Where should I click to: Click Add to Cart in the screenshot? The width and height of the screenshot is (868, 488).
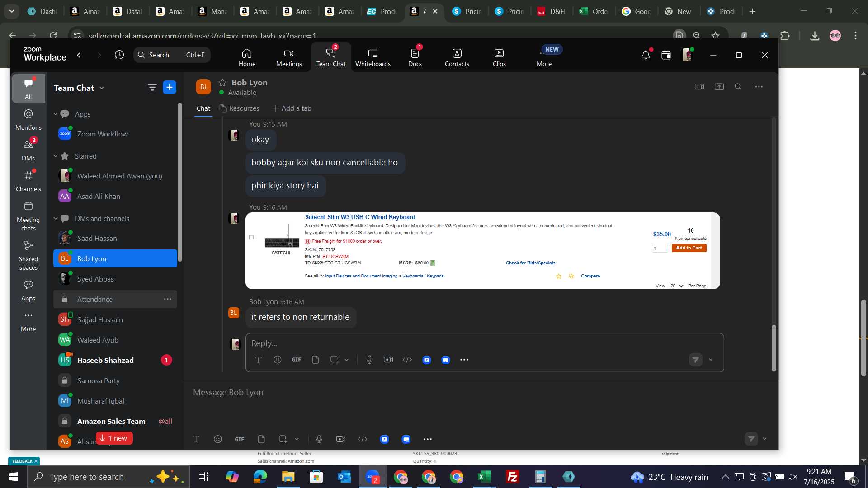689,248
